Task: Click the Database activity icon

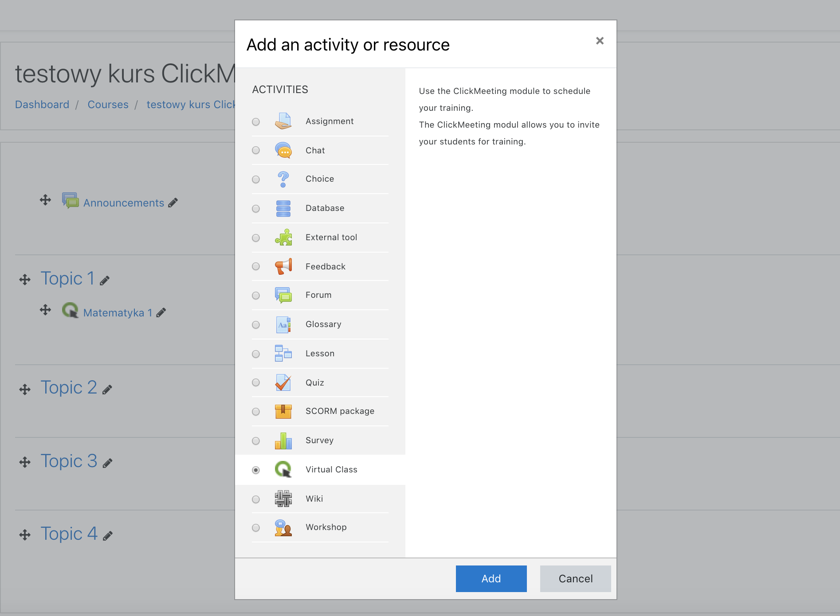Action: pos(283,208)
